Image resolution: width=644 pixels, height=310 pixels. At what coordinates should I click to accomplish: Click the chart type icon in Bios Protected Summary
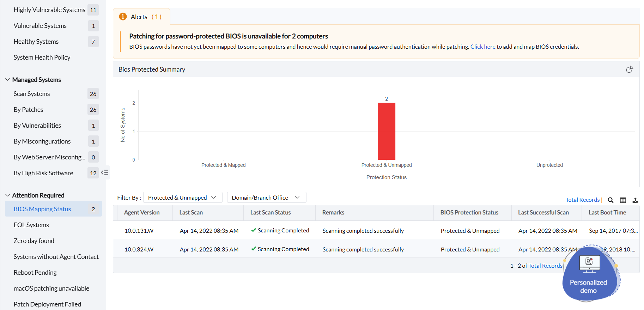click(629, 69)
